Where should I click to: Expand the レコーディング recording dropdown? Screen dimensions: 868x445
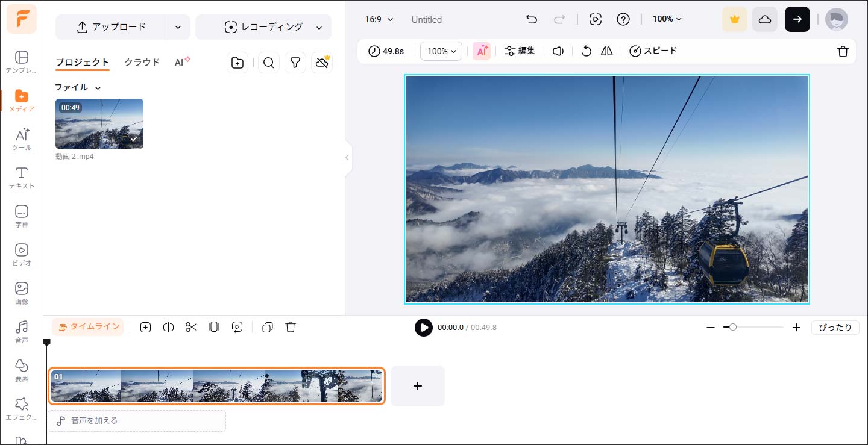click(319, 27)
